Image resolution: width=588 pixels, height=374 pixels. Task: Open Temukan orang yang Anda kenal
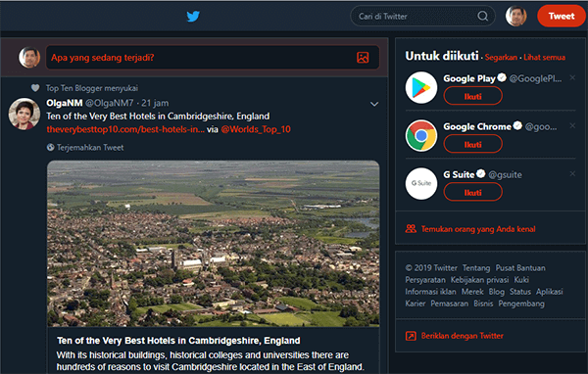[x=478, y=229]
